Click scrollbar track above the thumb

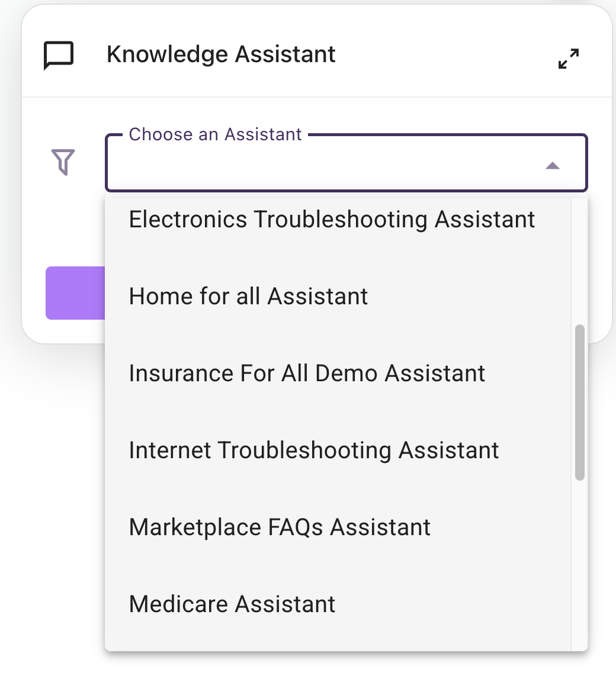(579, 260)
